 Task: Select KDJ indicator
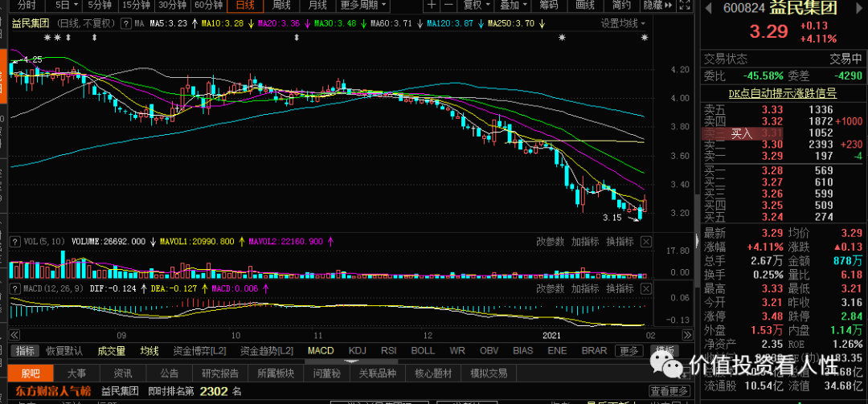pyautogui.click(x=357, y=351)
